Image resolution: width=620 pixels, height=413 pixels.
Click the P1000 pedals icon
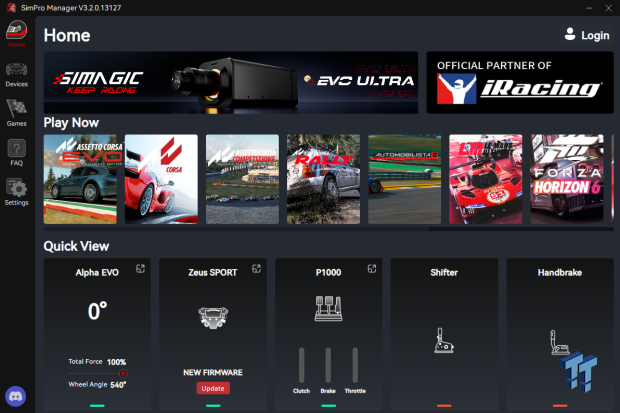point(328,308)
